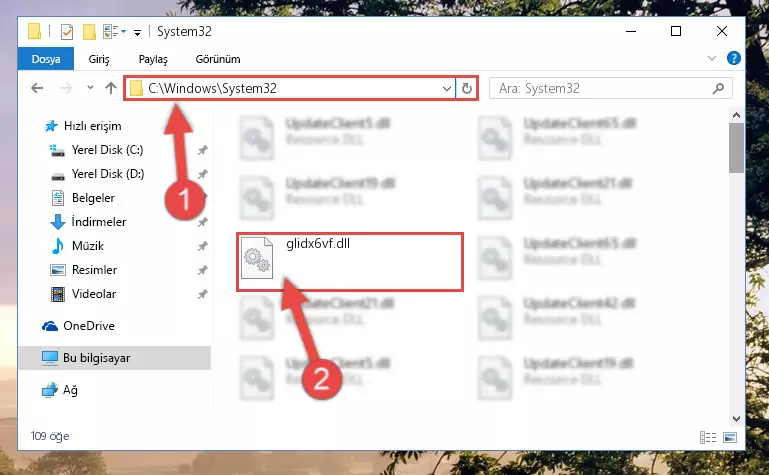
Task: Expand the address bar history dropdown
Action: [446, 89]
